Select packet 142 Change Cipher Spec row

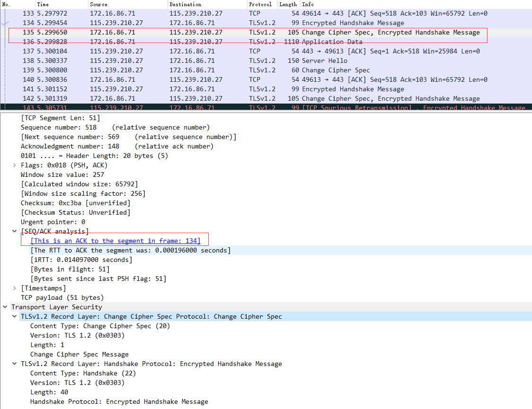click(x=266, y=99)
